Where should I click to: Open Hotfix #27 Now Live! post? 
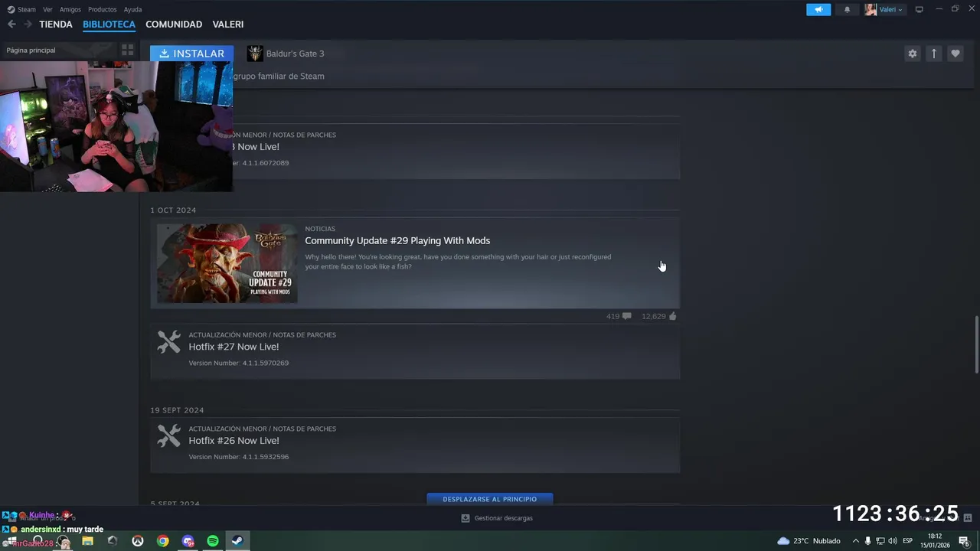click(x=234, y=347)
